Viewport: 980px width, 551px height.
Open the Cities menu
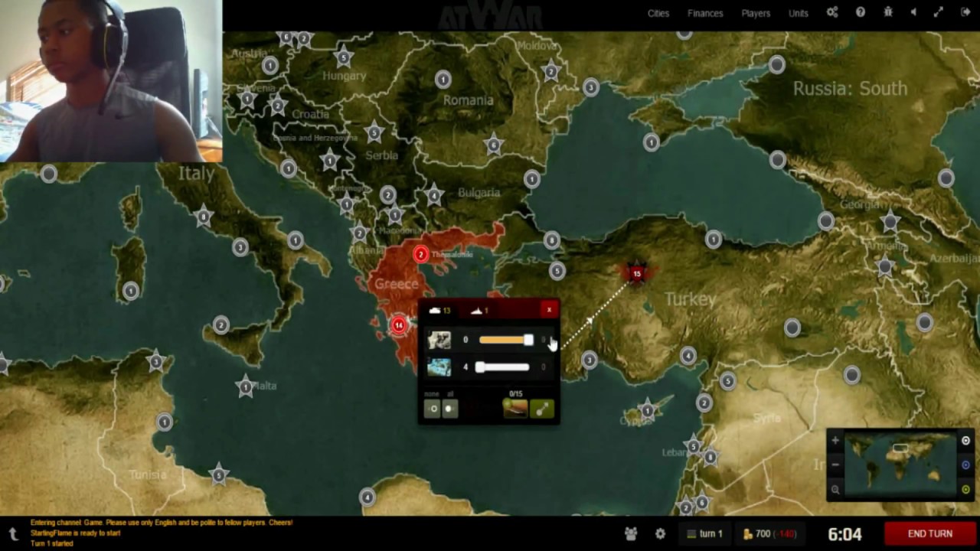point(658,13)
